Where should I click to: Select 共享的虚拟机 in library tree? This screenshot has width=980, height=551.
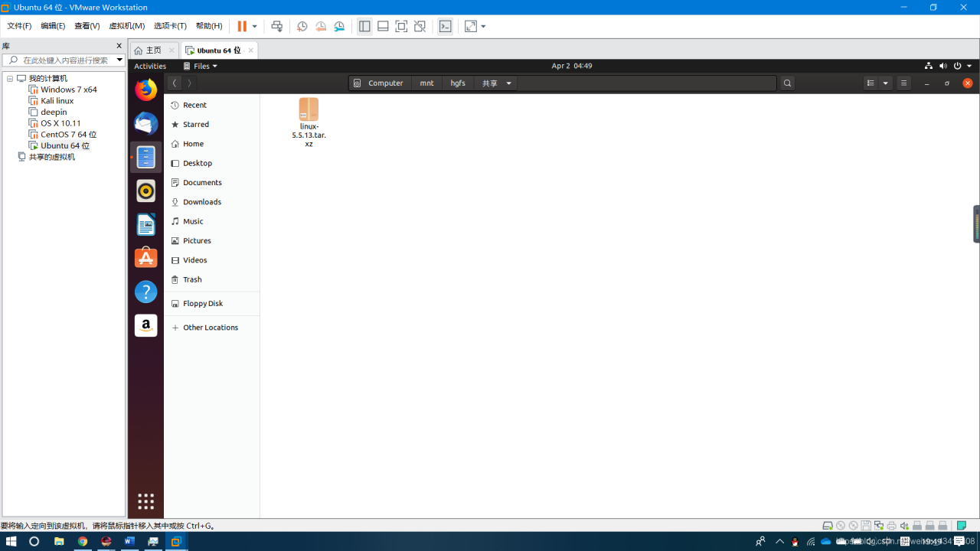tap(52, 157)
